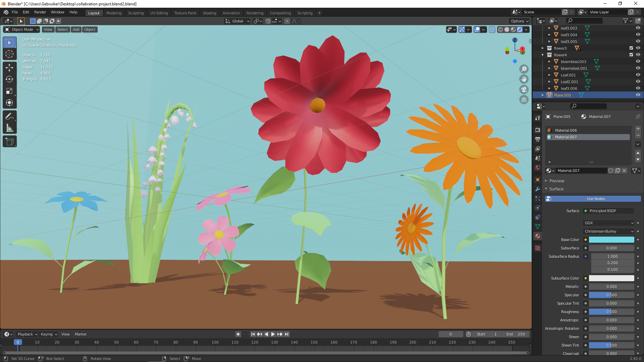Switch to the Shading workspace tab

pos(209,13)
